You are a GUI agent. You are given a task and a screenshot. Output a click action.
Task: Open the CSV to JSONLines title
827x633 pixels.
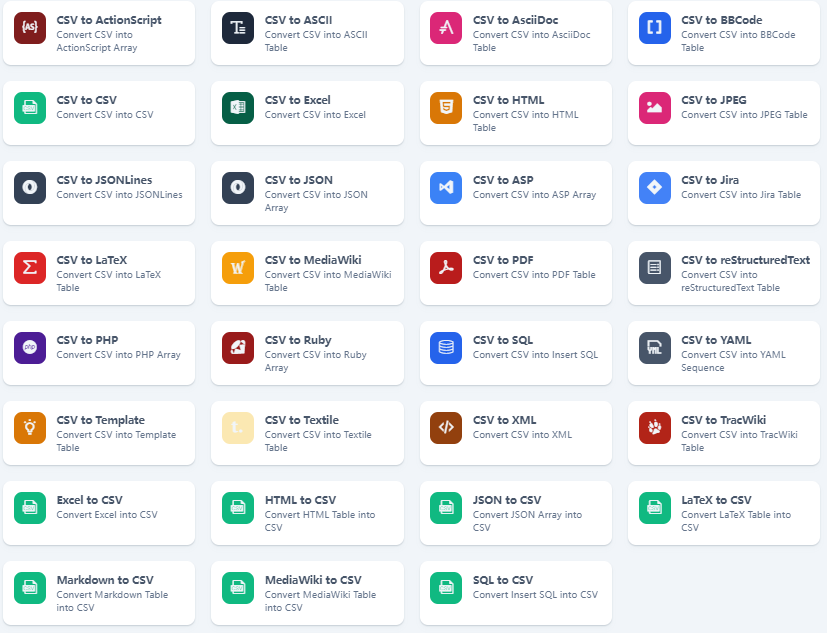(104, 180)
